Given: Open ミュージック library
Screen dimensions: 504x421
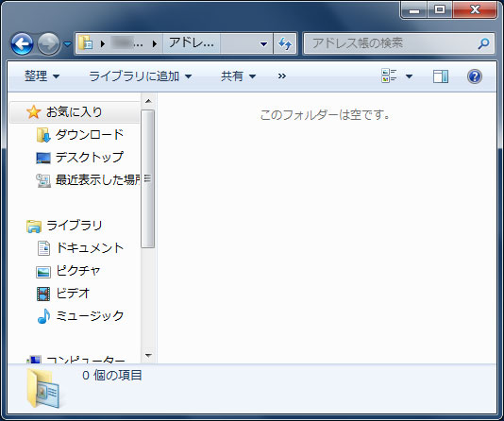Looking at the screenshot, I should tap(90, 316).
